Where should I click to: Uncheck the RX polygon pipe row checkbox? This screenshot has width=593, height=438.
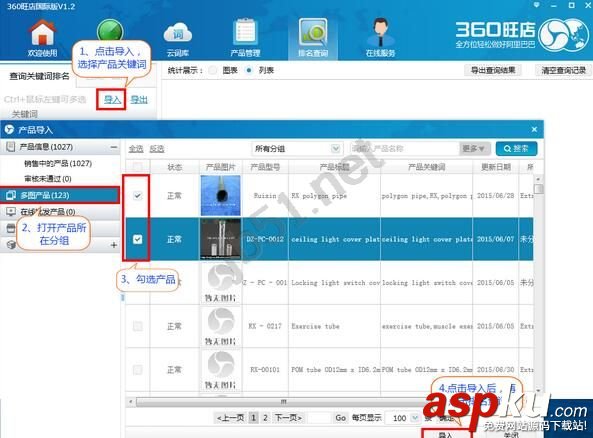point(138,196)
